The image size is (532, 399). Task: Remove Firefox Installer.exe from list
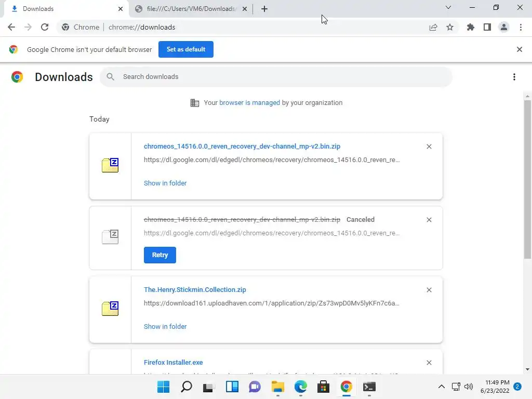click(x=429, y=363)
